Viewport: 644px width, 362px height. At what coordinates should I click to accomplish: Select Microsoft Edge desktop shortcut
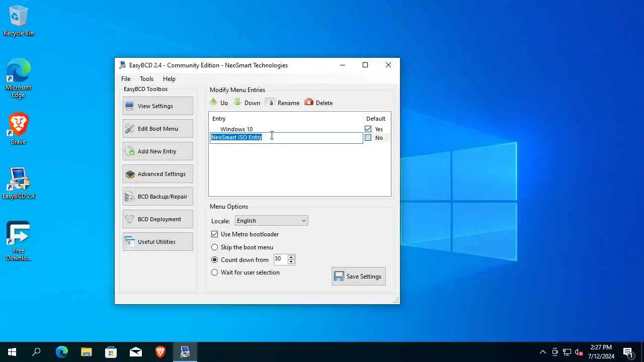pos(19,78)
